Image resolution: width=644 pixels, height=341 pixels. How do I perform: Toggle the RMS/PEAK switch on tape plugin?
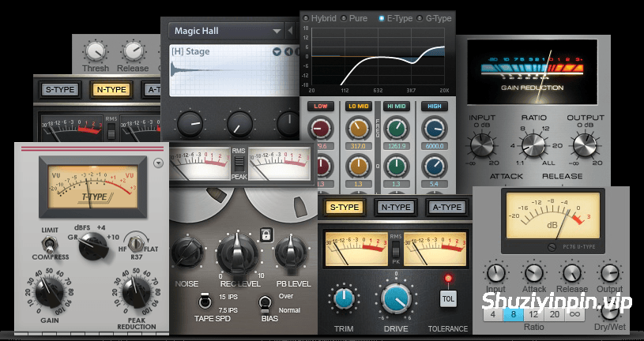click(x=239, y=163)
